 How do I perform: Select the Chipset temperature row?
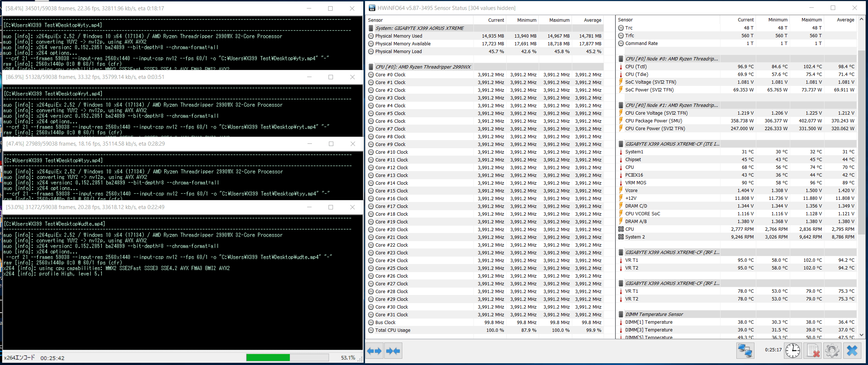[736, 160]
